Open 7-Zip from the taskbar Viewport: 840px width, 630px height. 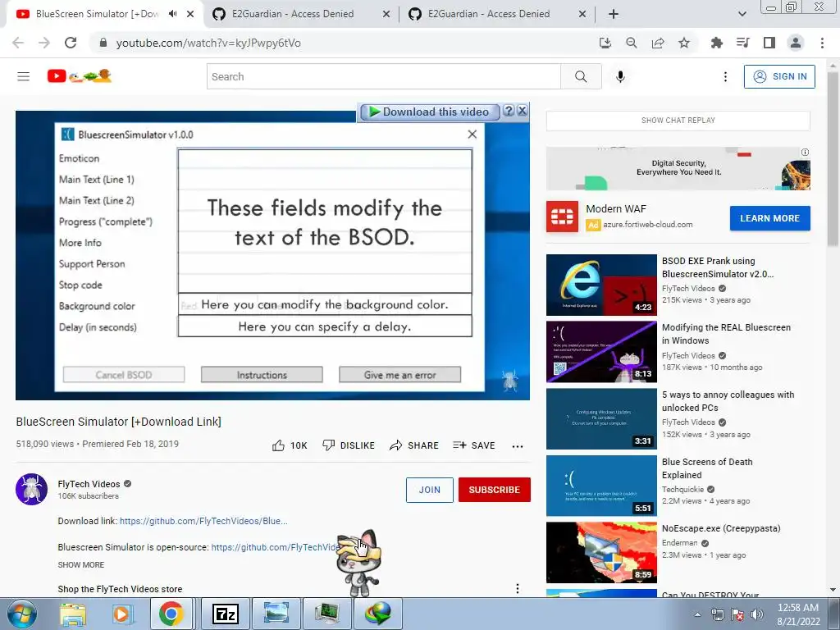(x=225, y=614)
